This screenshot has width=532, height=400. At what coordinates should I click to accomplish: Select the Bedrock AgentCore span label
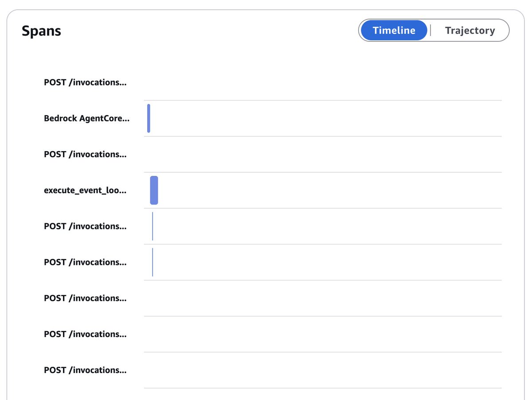click(x=87, y=118)
